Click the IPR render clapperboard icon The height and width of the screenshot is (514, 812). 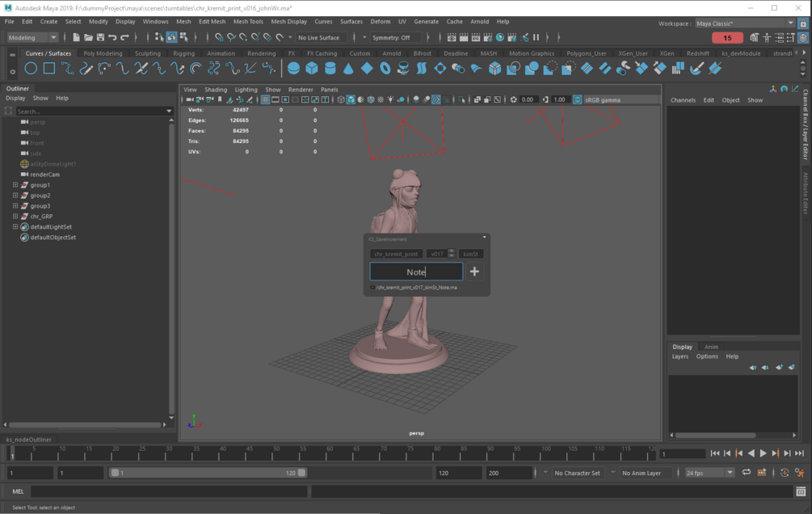point(475,37)
